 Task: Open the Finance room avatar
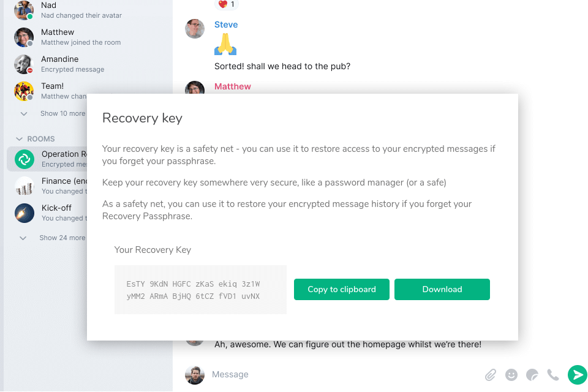23,186
